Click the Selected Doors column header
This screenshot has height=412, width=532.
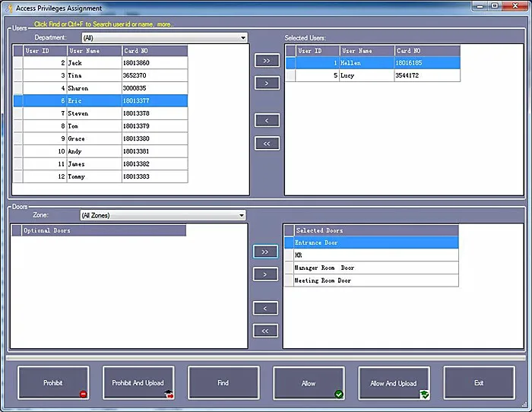(x=376, y=230)
